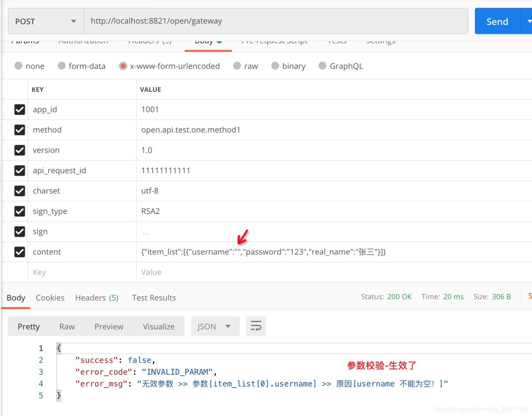Uncheck the sign_type parameter checkbox
Image resolution: width=532 pixels, height=416 pixels.
[20, 211]
